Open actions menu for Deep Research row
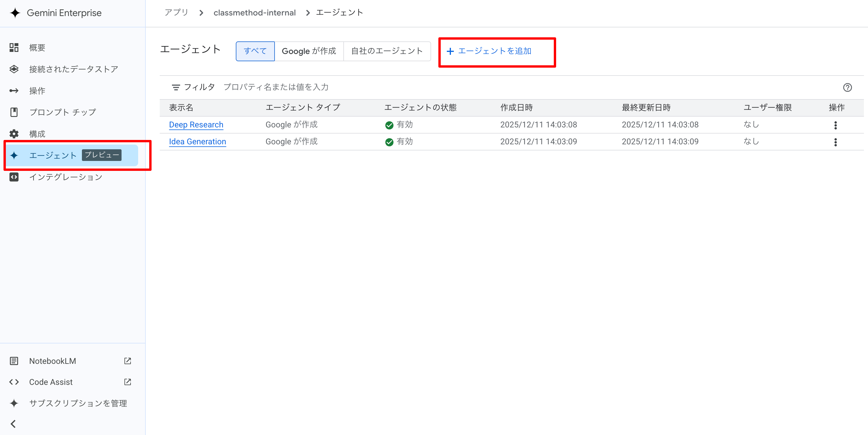The height and width of the screenshot is (435, 868). pyautogui.click(x=835, y=125)
